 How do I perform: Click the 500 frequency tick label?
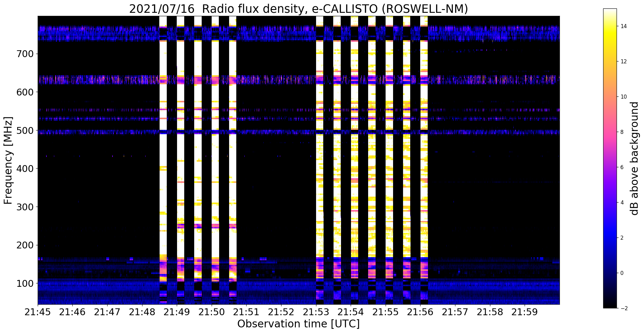pos(25,130)
